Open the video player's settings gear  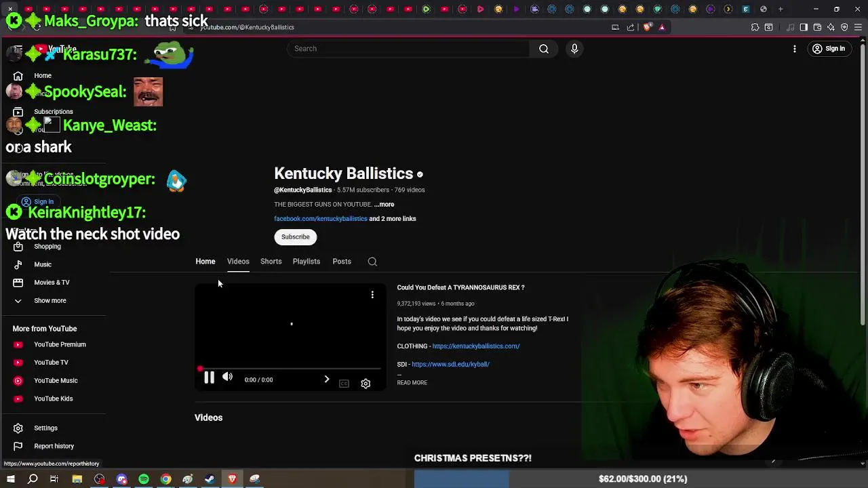[366, 384]
